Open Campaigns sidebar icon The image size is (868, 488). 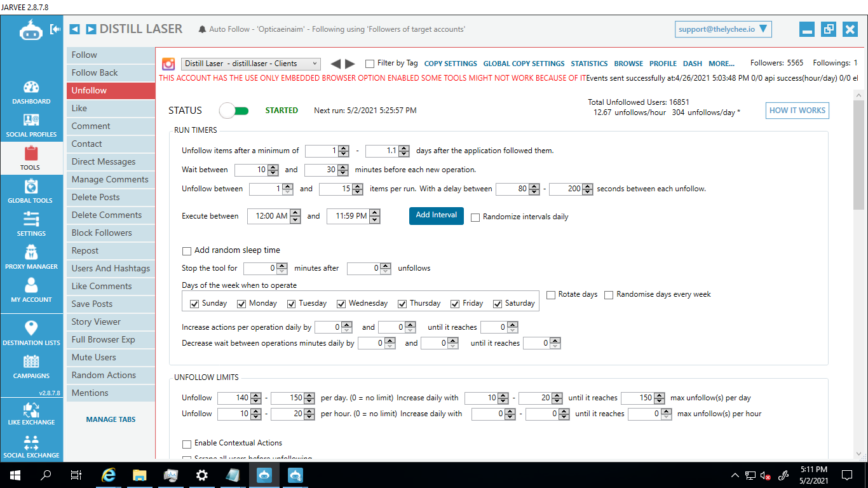(31, 367)
